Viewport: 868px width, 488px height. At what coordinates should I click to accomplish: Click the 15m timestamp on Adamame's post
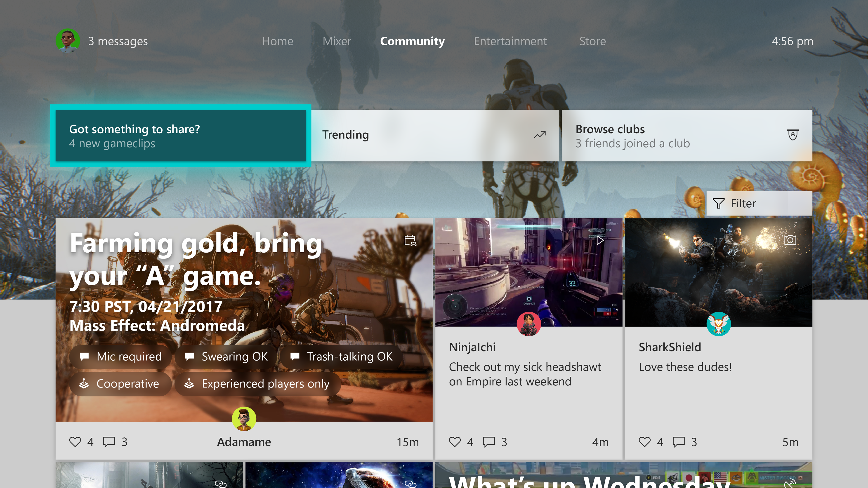tap(407, 442)
